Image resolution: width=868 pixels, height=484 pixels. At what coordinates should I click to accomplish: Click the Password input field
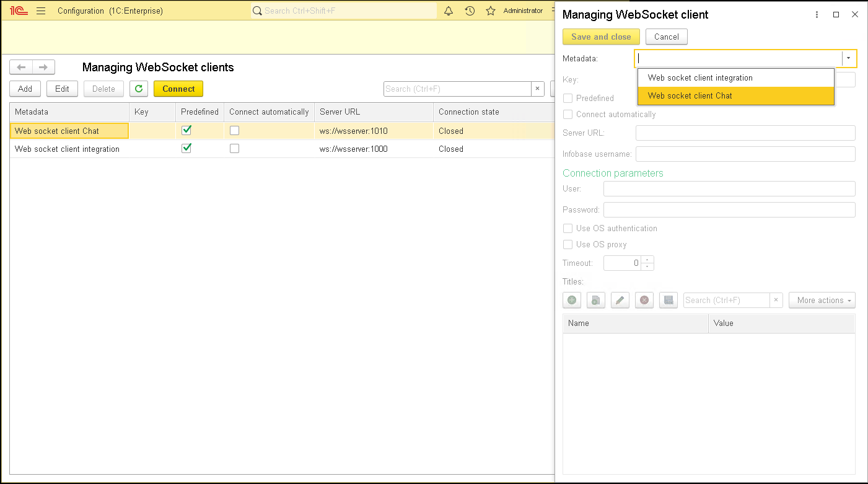(729, 209)
